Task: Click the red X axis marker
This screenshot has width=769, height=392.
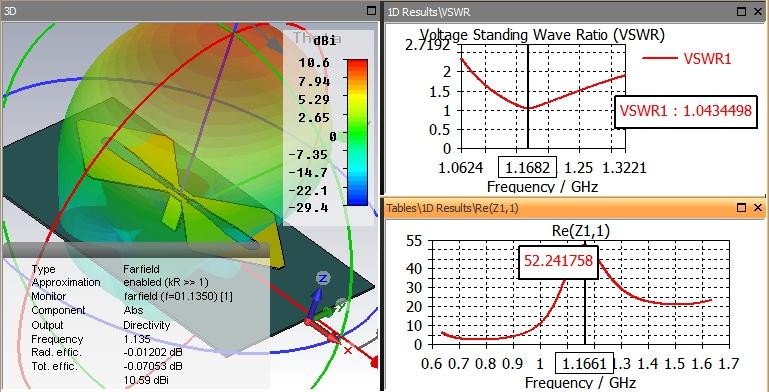Action: point(348,350)
